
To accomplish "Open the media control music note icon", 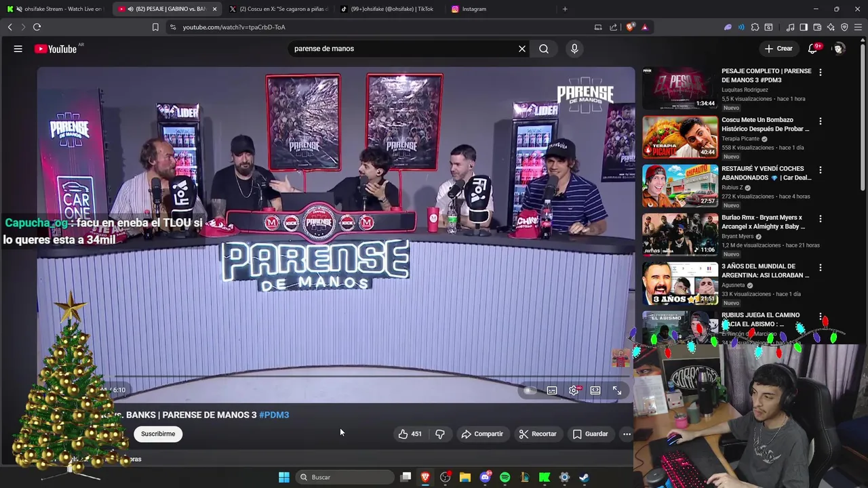I will tap(790, 27).
